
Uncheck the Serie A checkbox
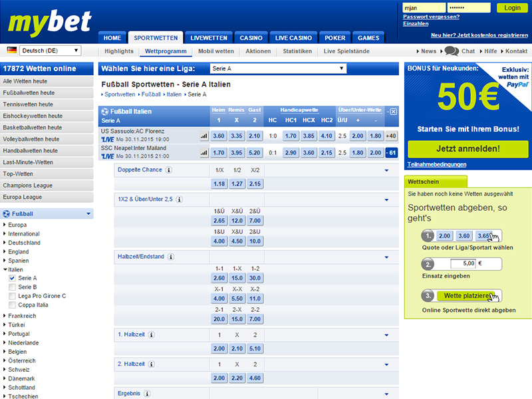click(12, 278)
